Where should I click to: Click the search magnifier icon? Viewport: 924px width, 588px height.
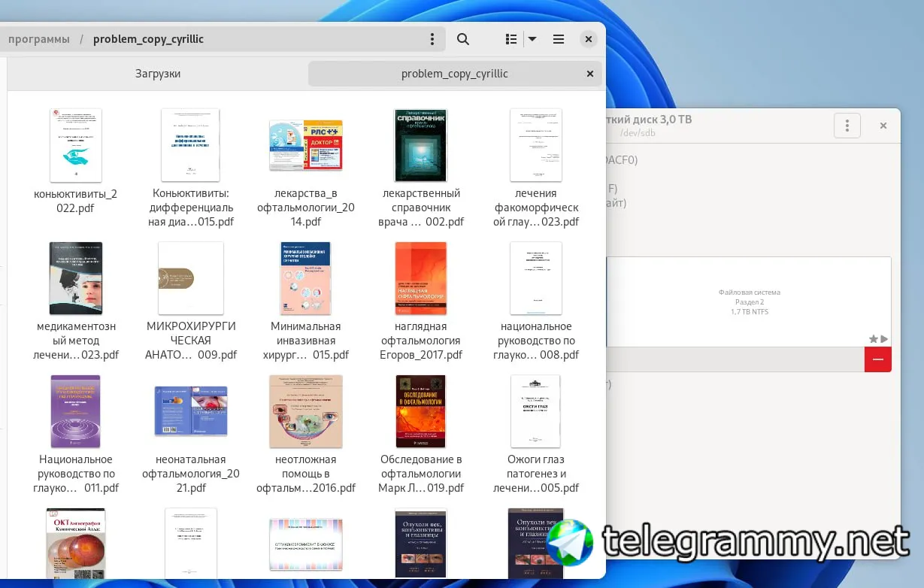[x=463, y=39]
